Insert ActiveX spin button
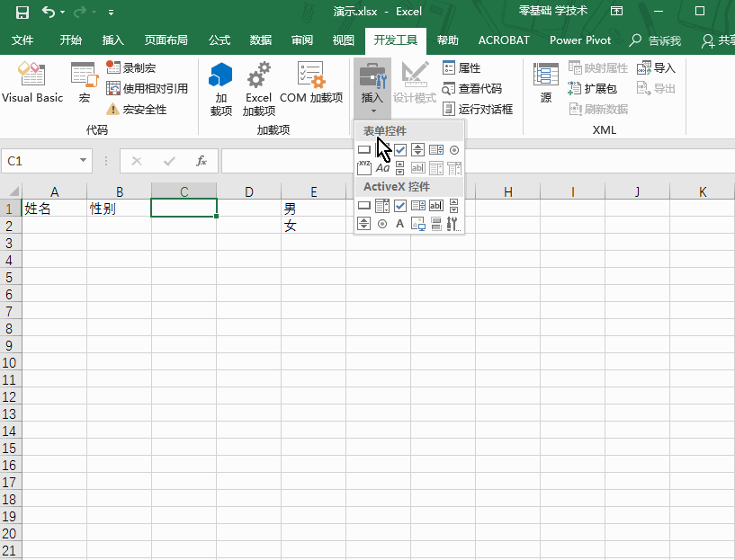 pyautogui.click(x=364, y=223)
